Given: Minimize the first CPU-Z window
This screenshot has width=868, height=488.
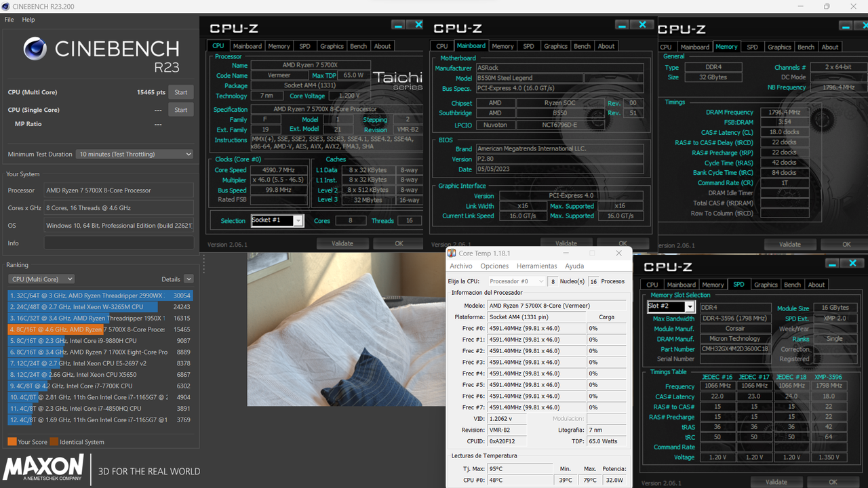Looking at the screenshot, I should tap(398, 25).
